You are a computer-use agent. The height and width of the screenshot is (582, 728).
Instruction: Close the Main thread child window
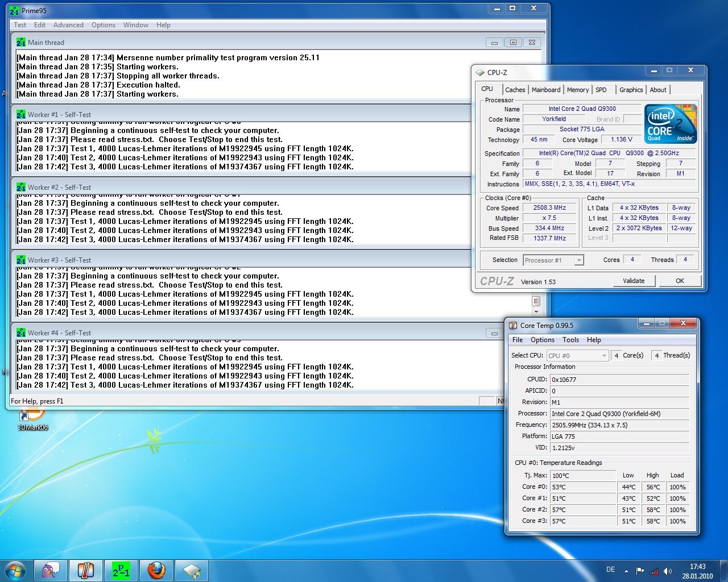532,43
